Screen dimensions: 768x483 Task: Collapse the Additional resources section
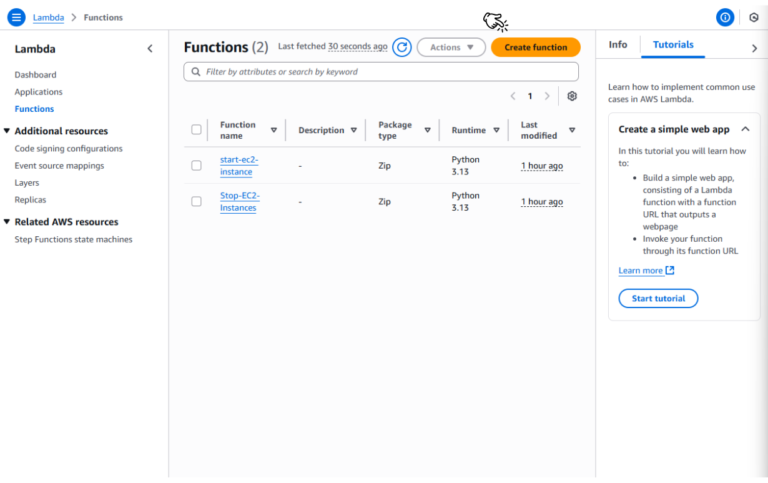point(8,131)
